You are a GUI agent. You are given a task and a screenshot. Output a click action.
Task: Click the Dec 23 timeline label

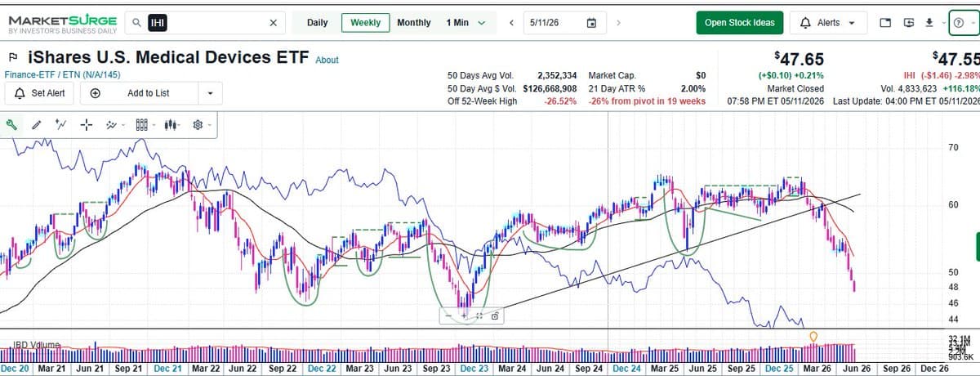[474, 369]
